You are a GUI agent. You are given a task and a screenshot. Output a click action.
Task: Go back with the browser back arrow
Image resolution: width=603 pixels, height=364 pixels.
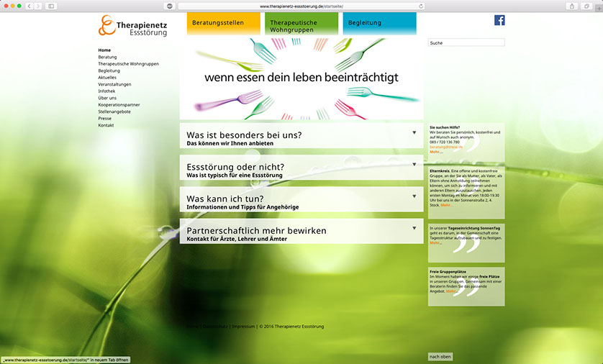(x=29, y=6)
